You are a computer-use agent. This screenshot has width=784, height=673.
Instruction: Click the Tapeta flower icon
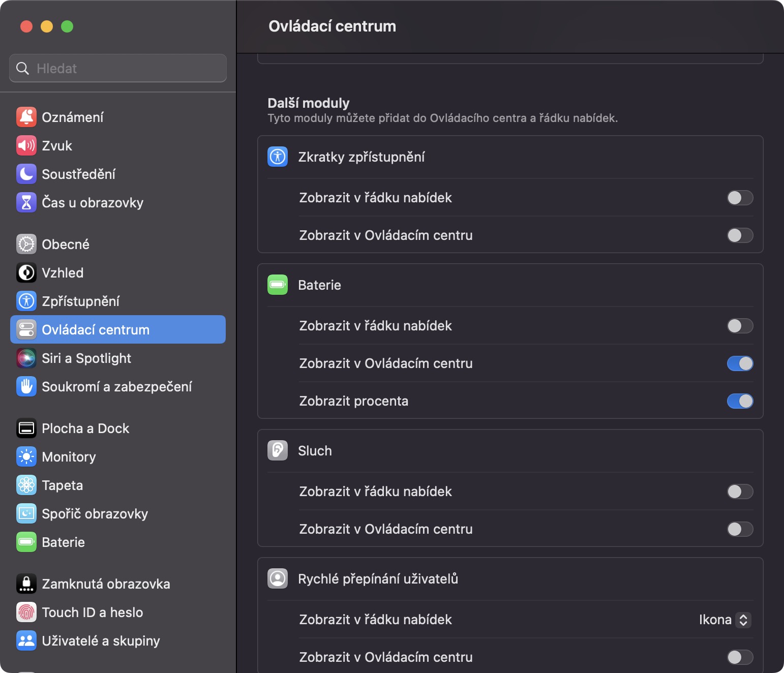pyautogui.click(x=26, y=485)
